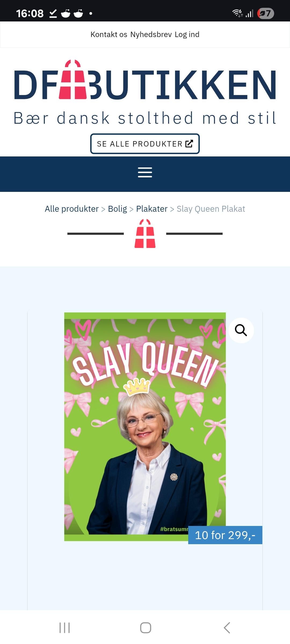Tap the 10 for 299,- offer badge
290x644 pixels.
click(x=225, y=535)
